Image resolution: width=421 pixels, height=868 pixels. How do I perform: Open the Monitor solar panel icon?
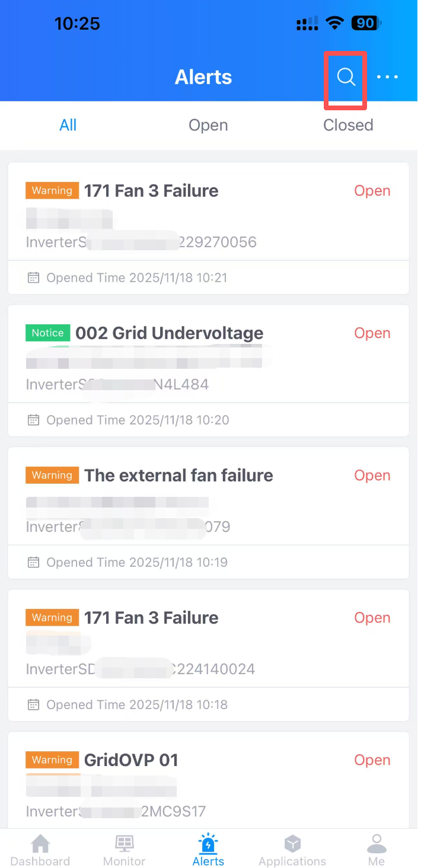(x=125, y=843)
